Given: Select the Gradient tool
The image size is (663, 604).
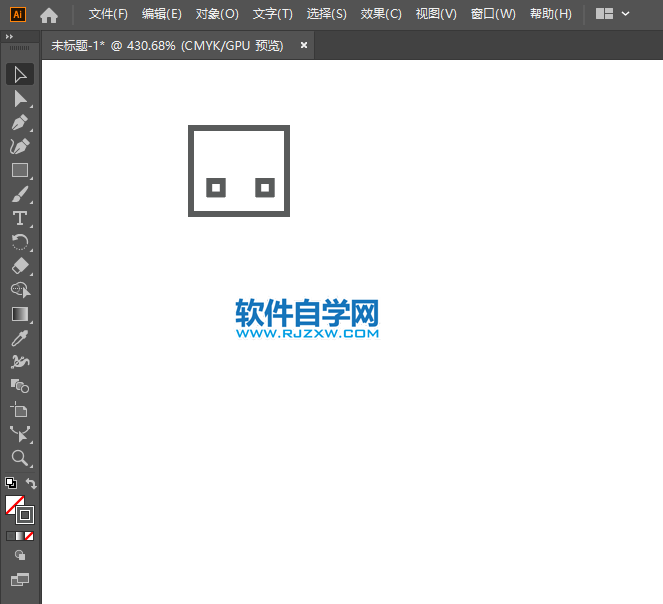Looking at the screenshot, I should (x=20, y=314).
